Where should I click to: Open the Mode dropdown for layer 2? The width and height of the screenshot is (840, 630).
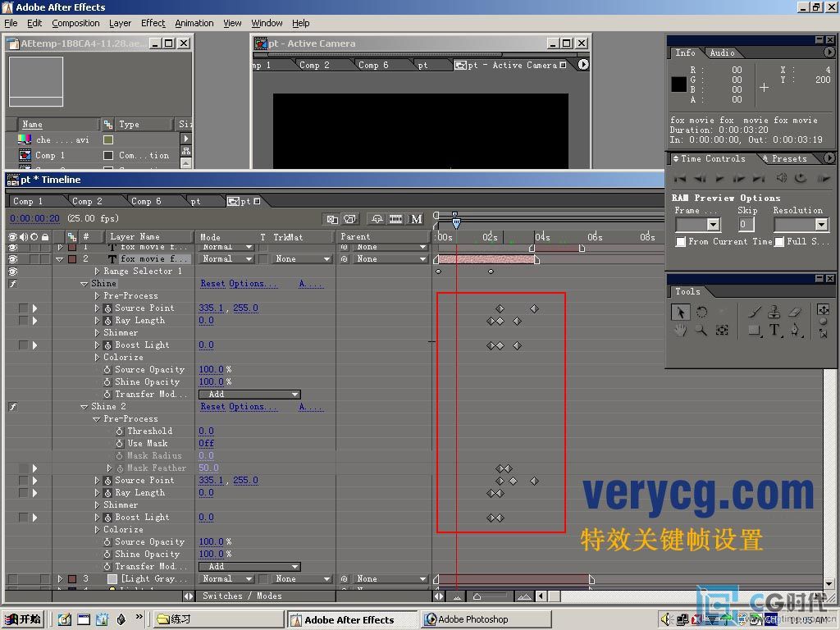click(226, 259)
